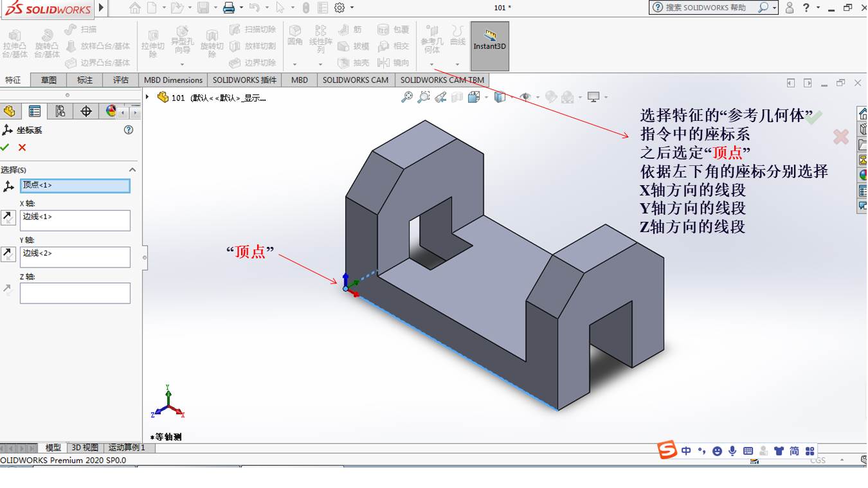
Task: Switch to SOLIDWORKS CAM tab
Action: coord(356,80)
